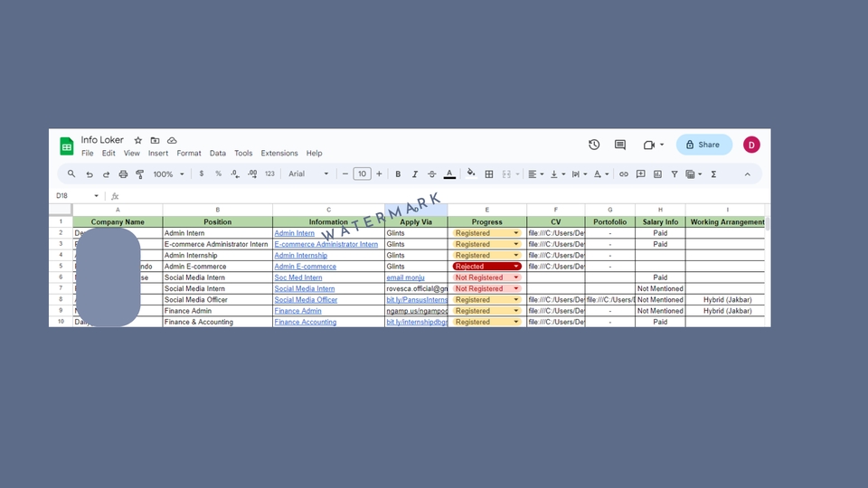The height and width of the screenshot is (488, 868).
Task: Open the Data menu
Action: (218, 154)
